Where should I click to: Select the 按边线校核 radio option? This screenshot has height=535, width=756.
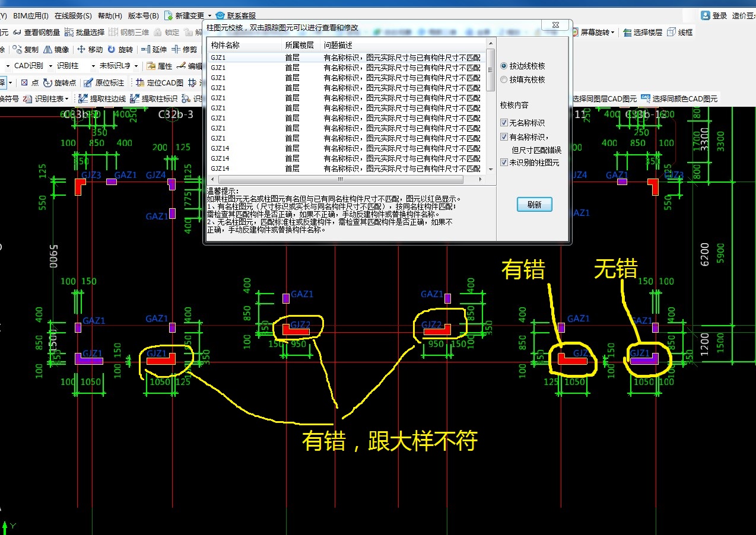pyautogui.click(x=504, y=66)
